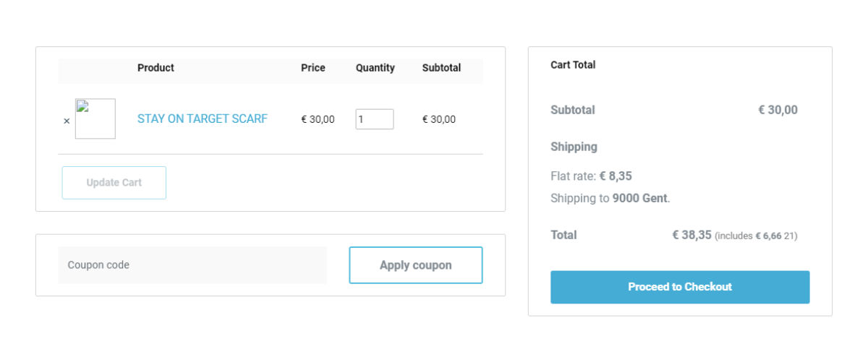Remove the Stay On Target Scarf item

tap(67, 121)
